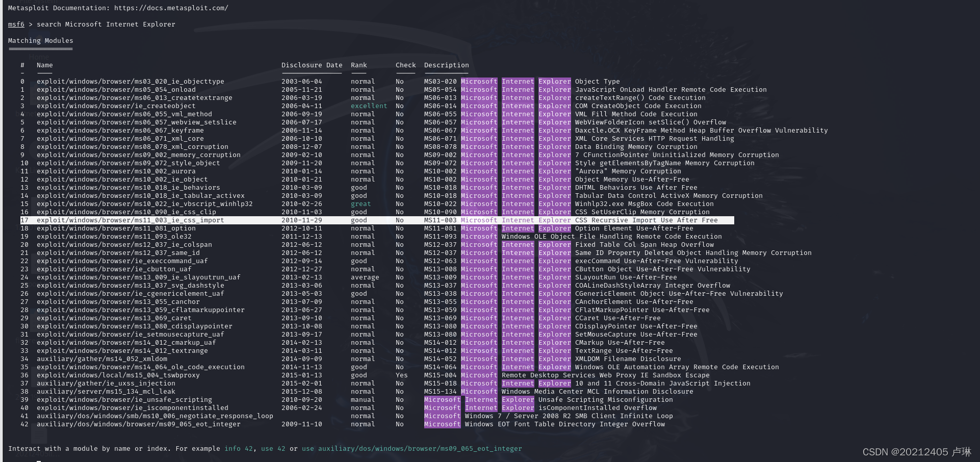The image size is (980, 462).
Task: Click module name ms09_002_memory_corruption
Action: [x=139, y=155]
